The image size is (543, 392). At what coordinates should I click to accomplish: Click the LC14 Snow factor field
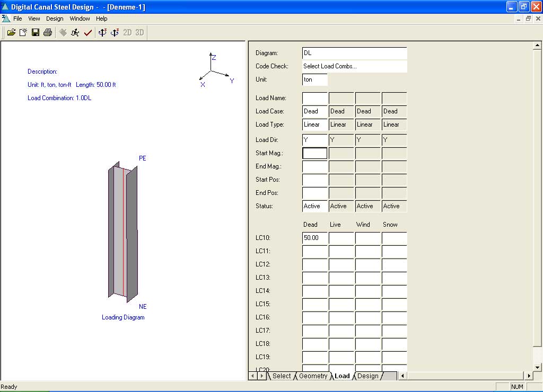pos(395,291)
